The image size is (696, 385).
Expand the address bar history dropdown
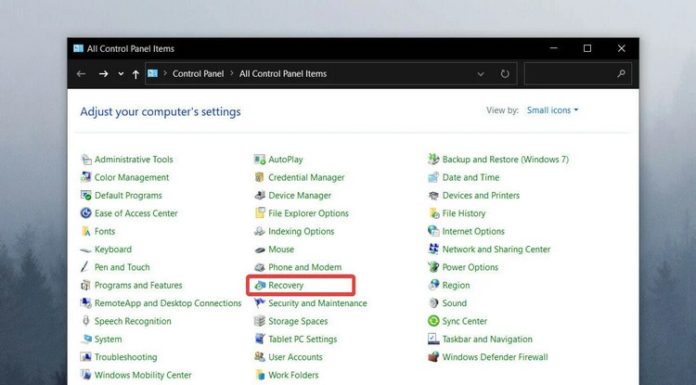[x=480, y=74]
